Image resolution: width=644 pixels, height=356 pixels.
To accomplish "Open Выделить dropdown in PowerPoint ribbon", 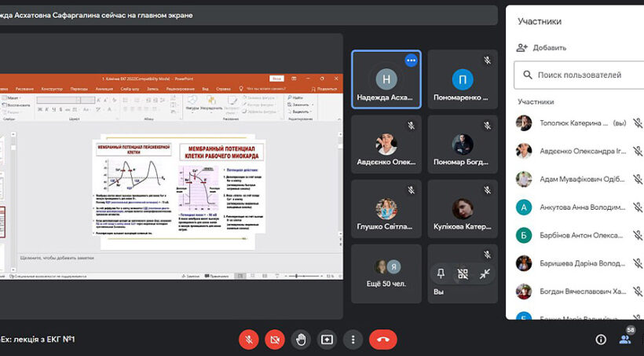I will (300, 112).
